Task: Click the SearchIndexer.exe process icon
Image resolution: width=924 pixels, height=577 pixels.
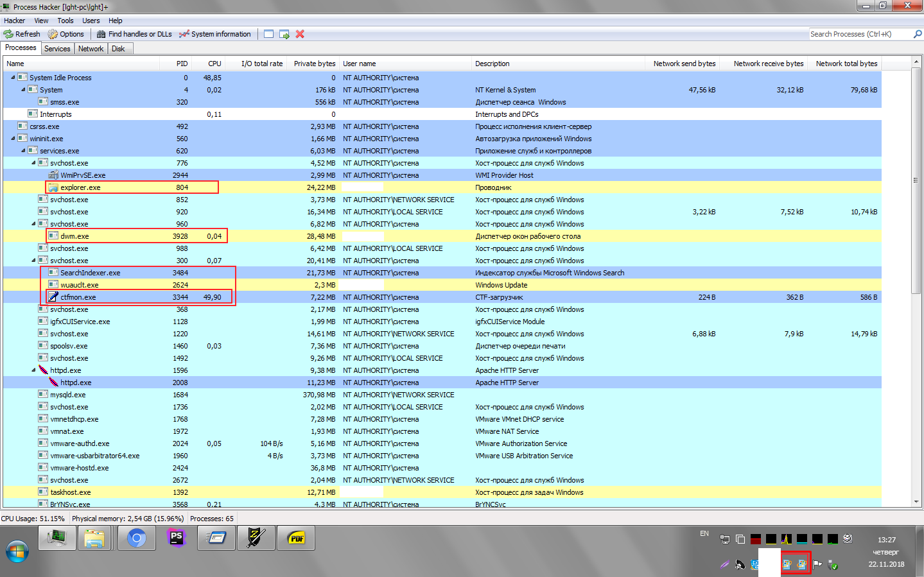Action: [x=53, y=273]
